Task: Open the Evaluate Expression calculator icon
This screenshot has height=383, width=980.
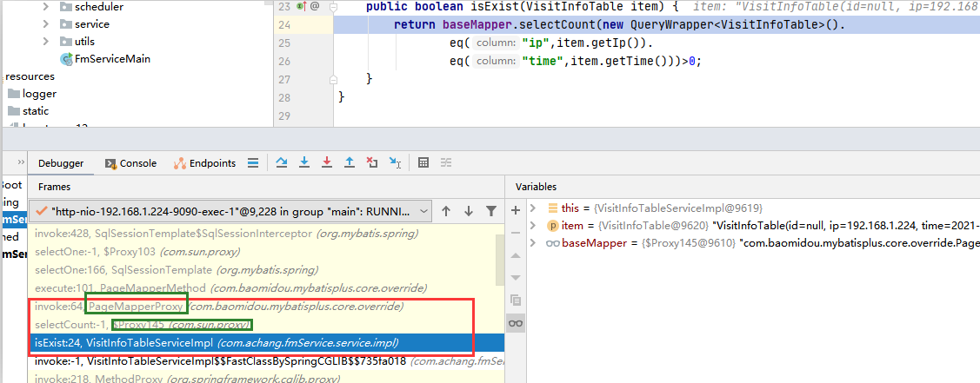Action: (423, 162)
